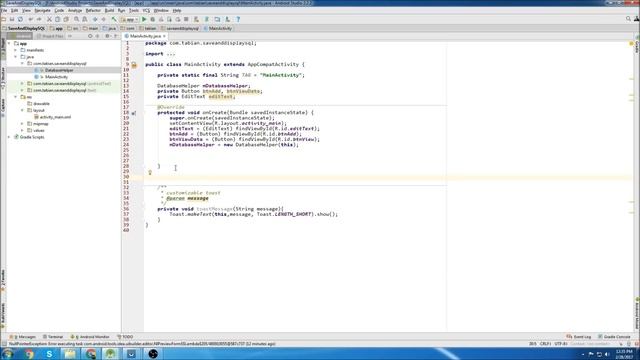The image size is (640, 360).
Task: Click the CRLF line separator status item
Action: (x=545, y=344)
